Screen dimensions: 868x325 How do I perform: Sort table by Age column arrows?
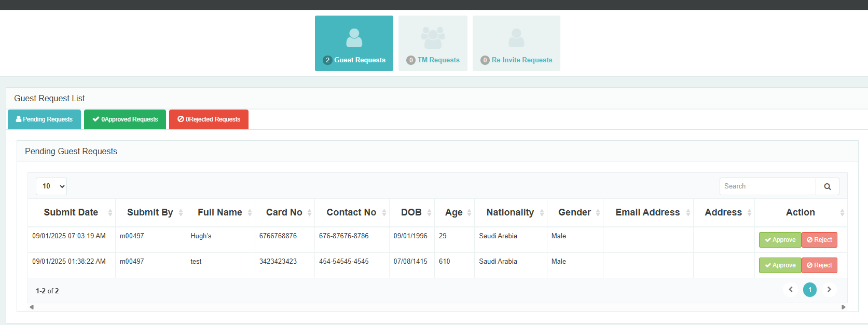(469, 212)
